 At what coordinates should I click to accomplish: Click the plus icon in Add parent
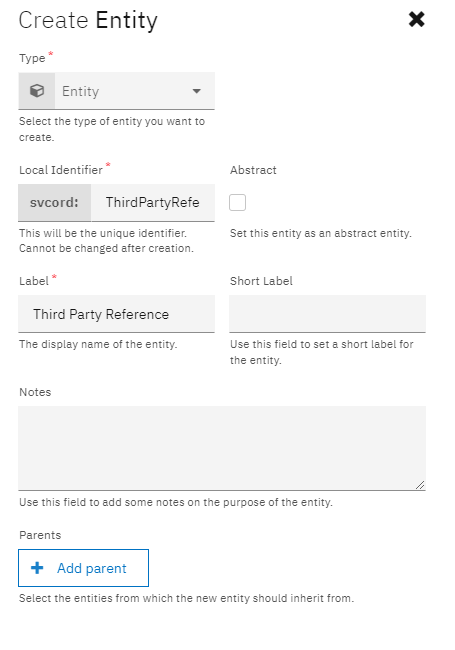37,568
